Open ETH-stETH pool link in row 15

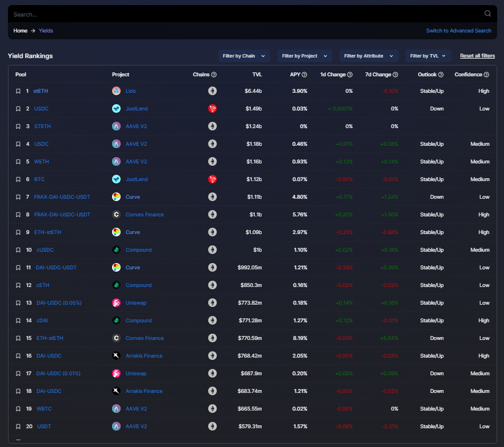pyautogui.click(x=50, y=338)
